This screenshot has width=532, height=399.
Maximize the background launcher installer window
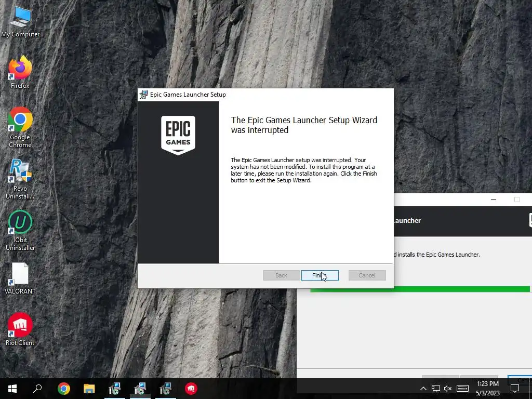point(517,199)
